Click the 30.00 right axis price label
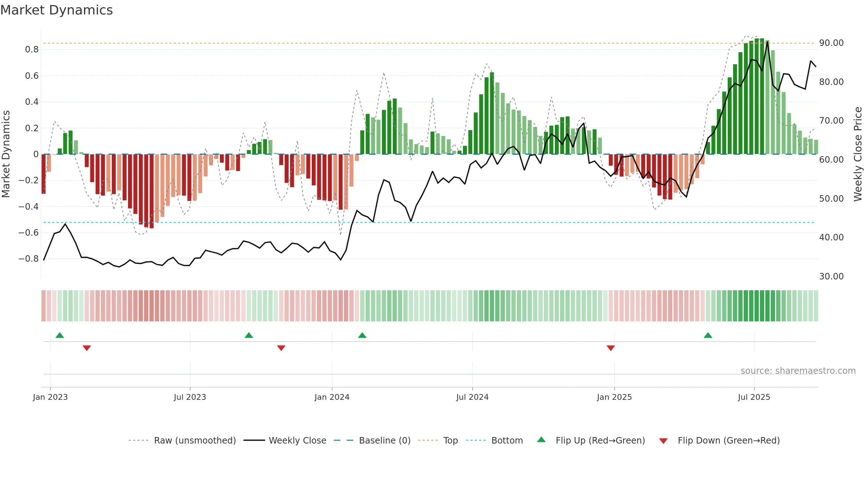This screenshot has height=488, width=868. (x=831, y=276)
